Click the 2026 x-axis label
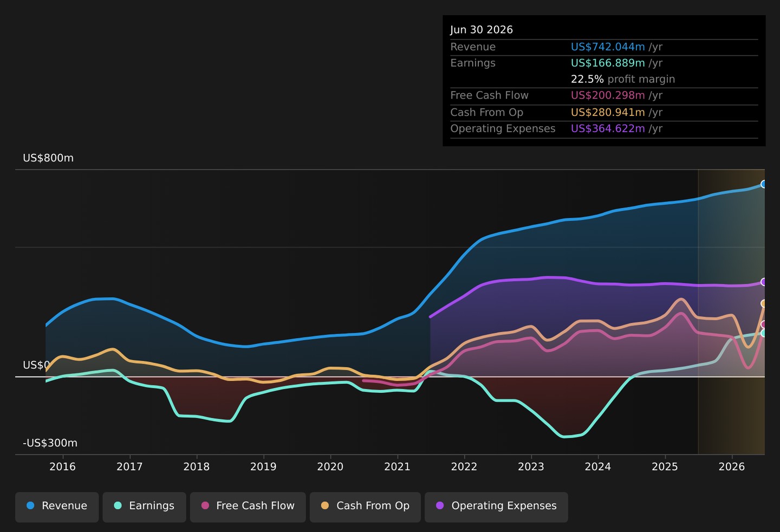 pos(732,467)
